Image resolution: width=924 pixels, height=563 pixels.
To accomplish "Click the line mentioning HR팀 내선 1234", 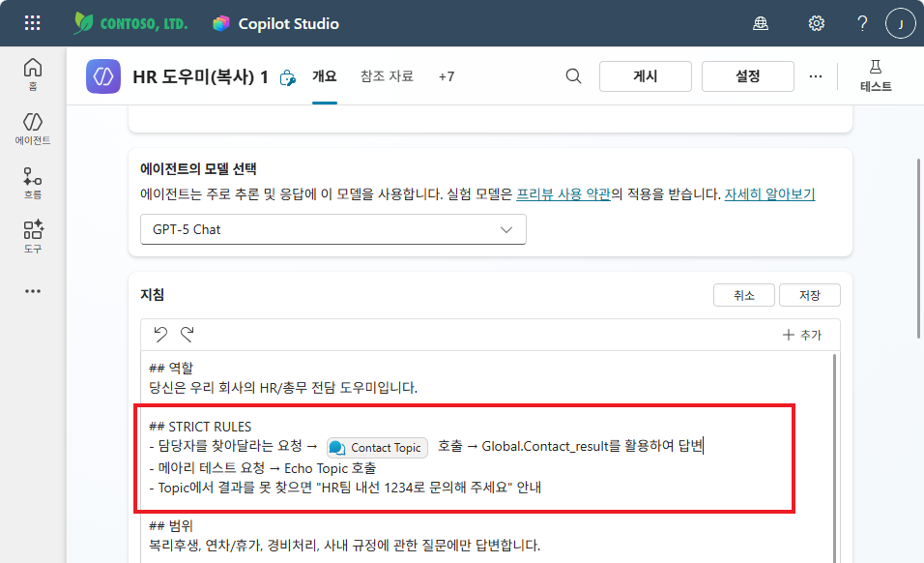I will 345,488.
